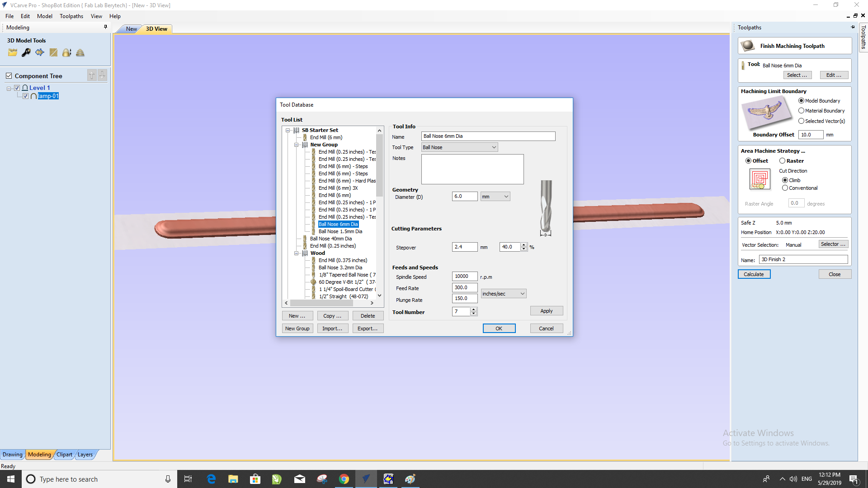Click Apply in Tool Database

[546, 311]
